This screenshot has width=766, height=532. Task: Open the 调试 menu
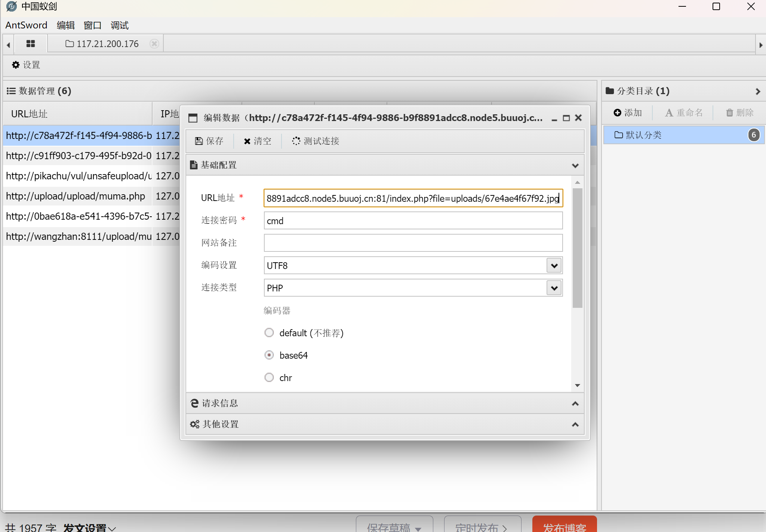coord(120,25)
